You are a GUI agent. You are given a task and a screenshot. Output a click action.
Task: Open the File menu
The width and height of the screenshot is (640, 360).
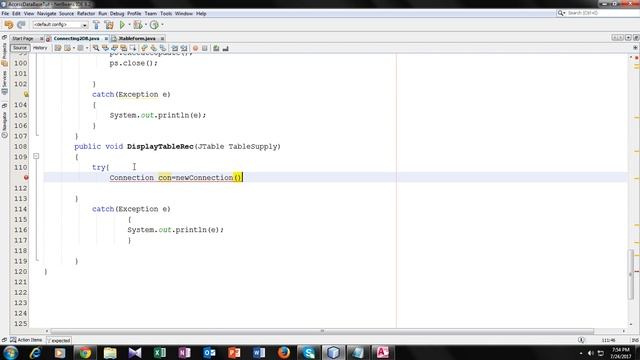(5, 13)
